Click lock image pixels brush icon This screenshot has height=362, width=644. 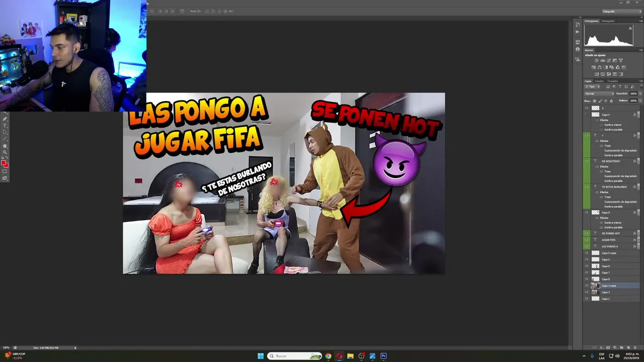click(600, 101)
